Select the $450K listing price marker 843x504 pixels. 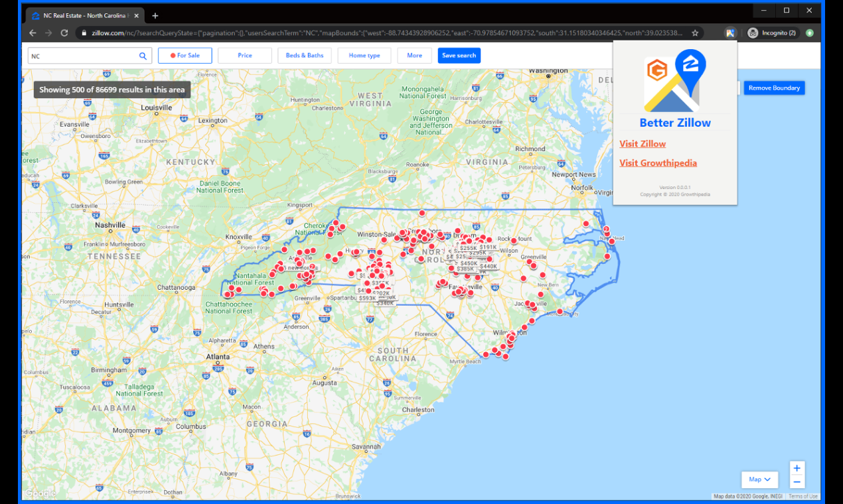click(x=469, y=263)
